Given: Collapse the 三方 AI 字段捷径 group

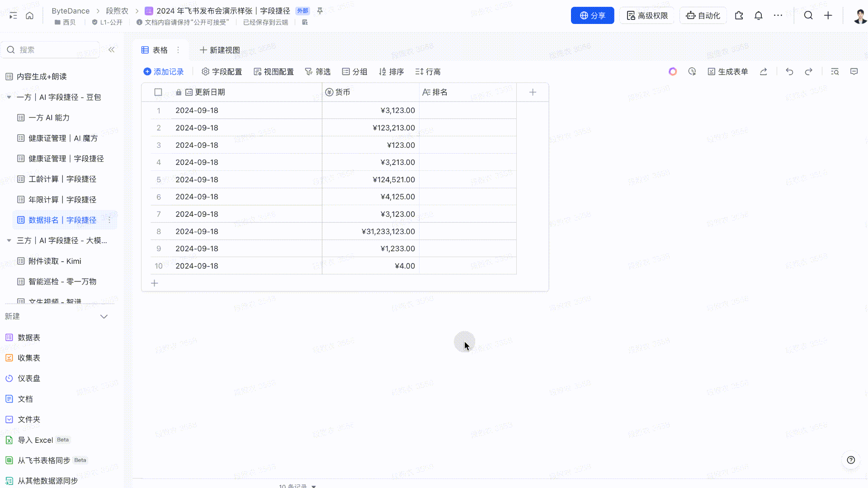Looking at the screenshot, I should pyautogui.click(x=9, y=240).
